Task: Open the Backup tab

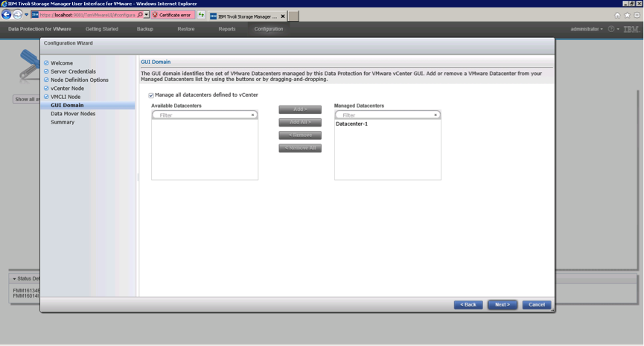Action: click(145, 29)
